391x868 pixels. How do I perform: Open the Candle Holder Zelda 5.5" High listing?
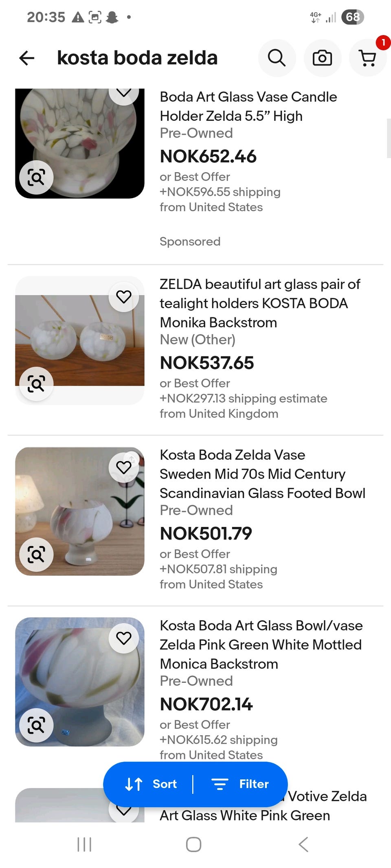click(x=248, y=106)
